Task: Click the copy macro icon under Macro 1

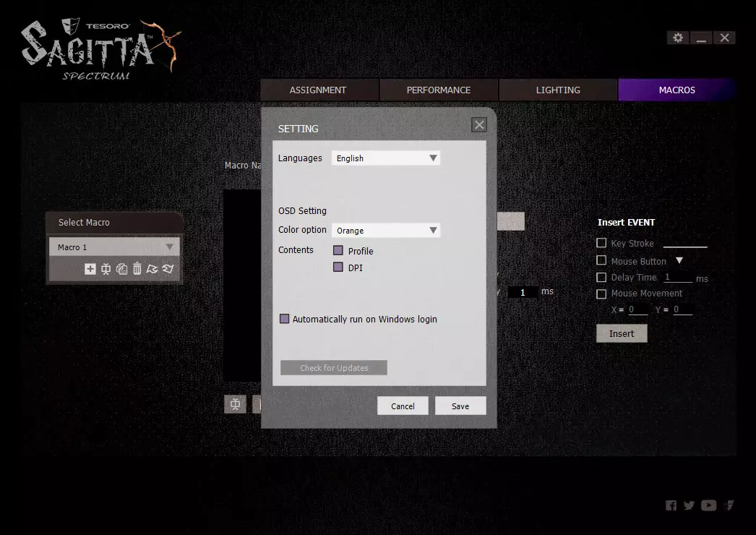Action: (121, 269)
